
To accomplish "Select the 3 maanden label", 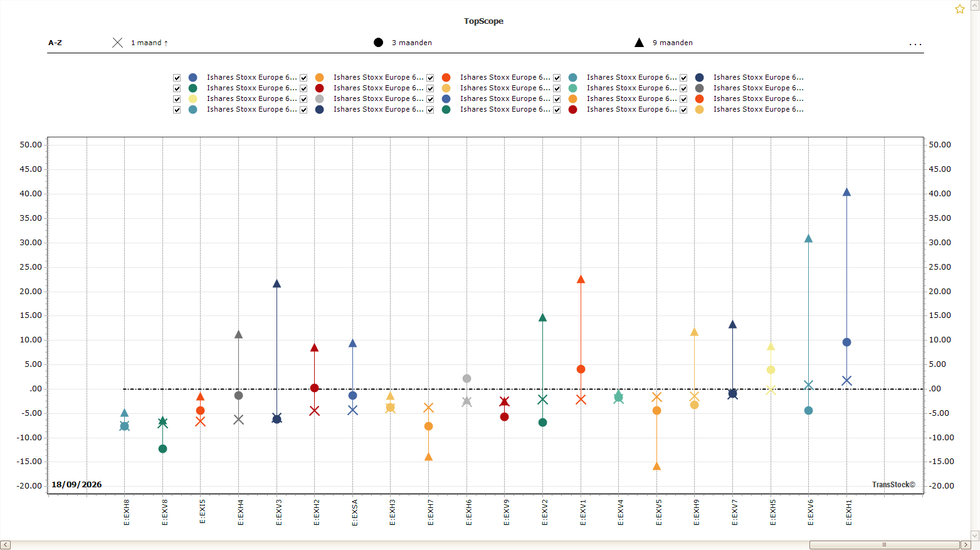I will point(411,43).
